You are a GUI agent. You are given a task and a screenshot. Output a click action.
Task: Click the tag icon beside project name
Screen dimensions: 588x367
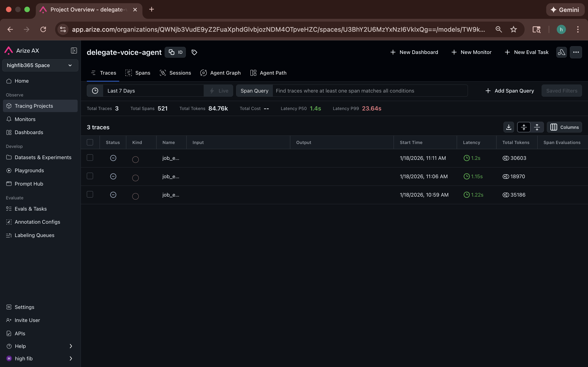pos(194,52)
